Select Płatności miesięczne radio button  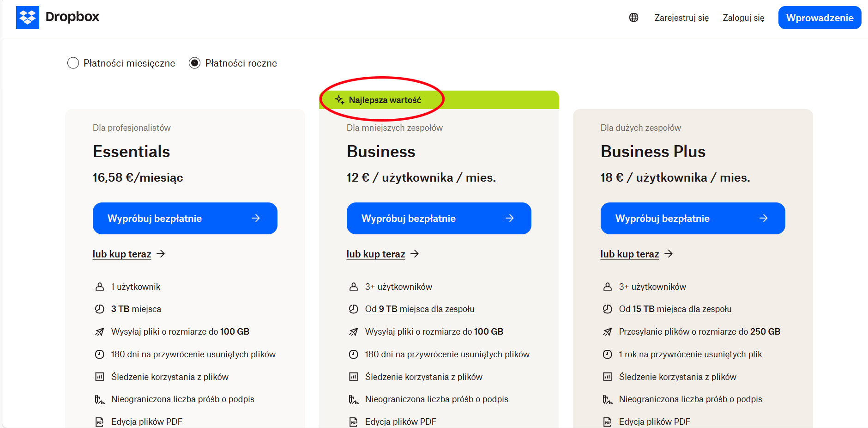[73, 63]
